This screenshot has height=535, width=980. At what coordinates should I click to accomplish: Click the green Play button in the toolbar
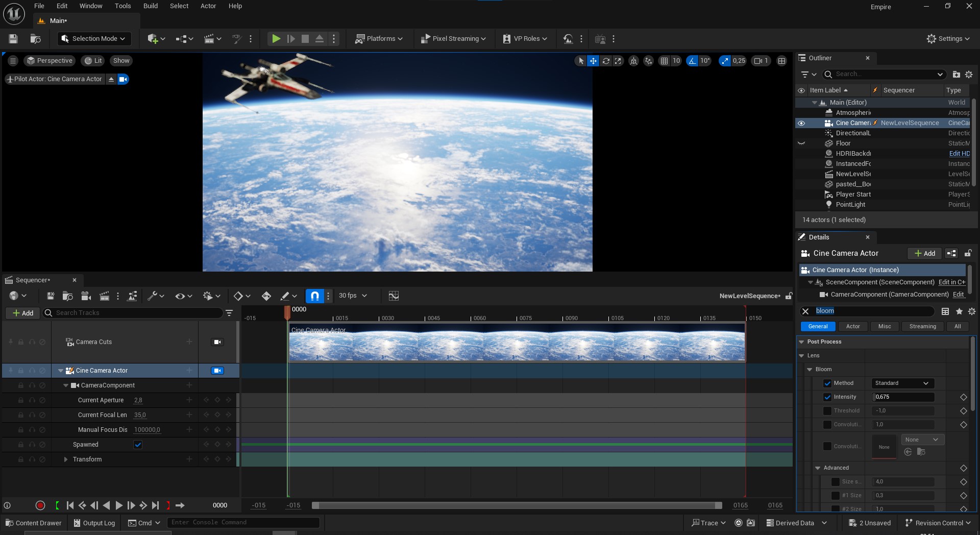276,39
